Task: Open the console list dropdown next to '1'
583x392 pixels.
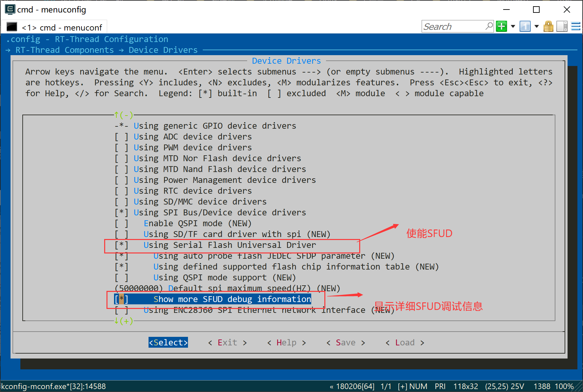Action: [x=537, y=26]
